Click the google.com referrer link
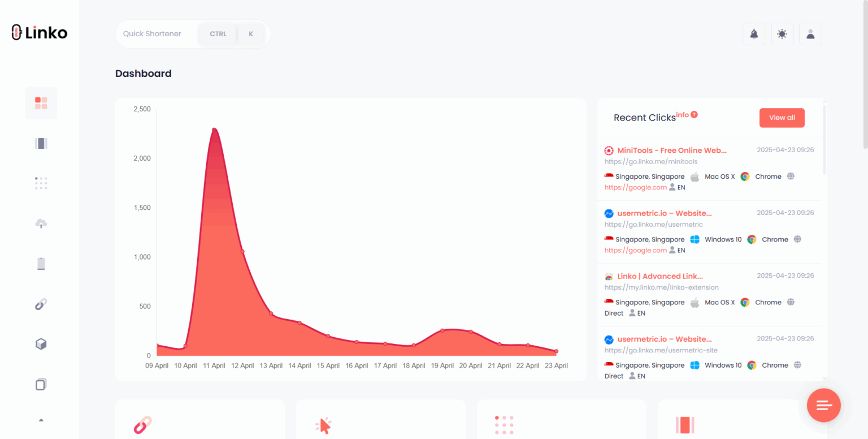The image size is (868, 439). (636, 187)
